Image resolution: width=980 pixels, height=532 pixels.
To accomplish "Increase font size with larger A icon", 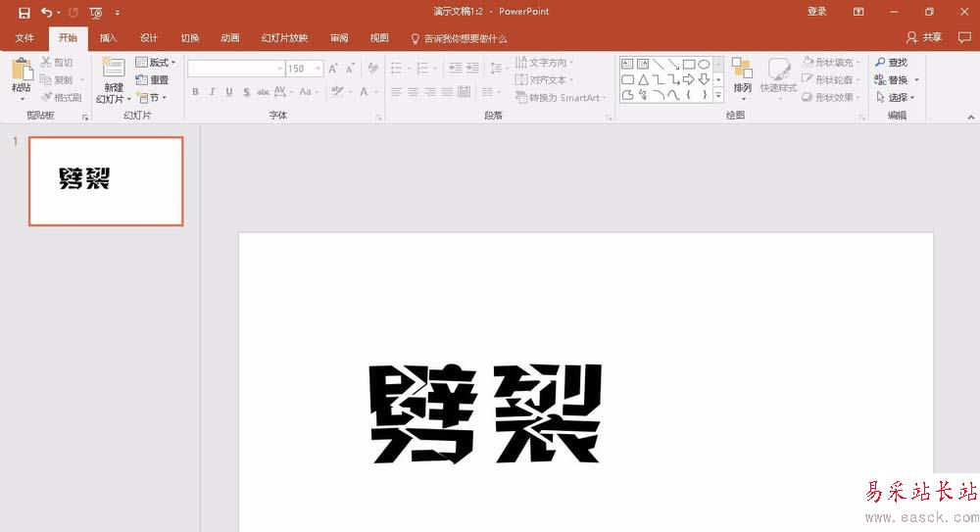I will pyautogui.click(x=333, y=69).
